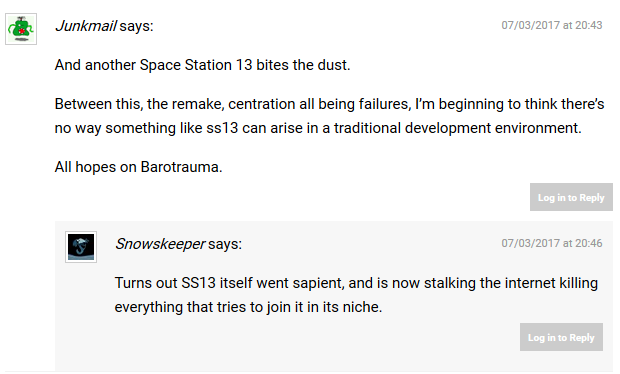
Task: Open Junkmail's profile via username
Action: (x=85, y=26)
